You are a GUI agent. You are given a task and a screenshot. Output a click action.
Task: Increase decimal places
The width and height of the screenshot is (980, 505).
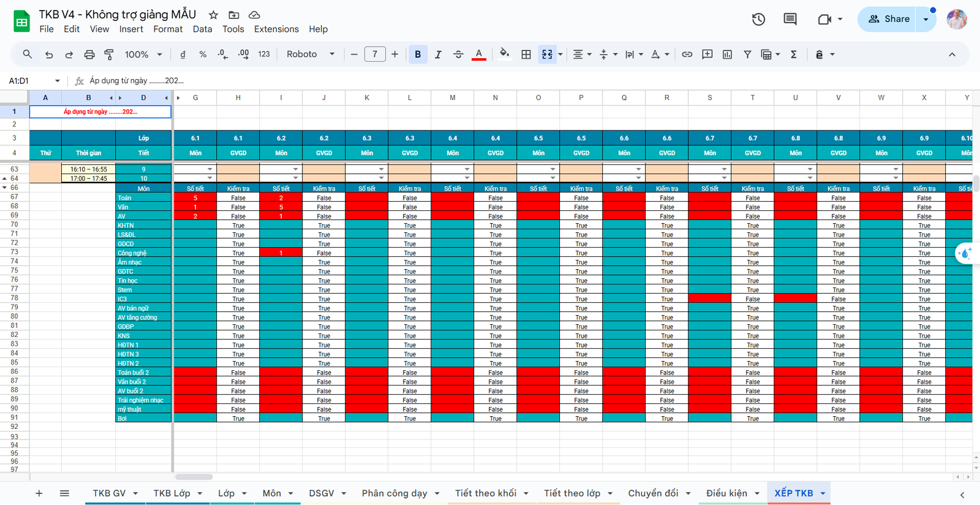coord(243,55)
